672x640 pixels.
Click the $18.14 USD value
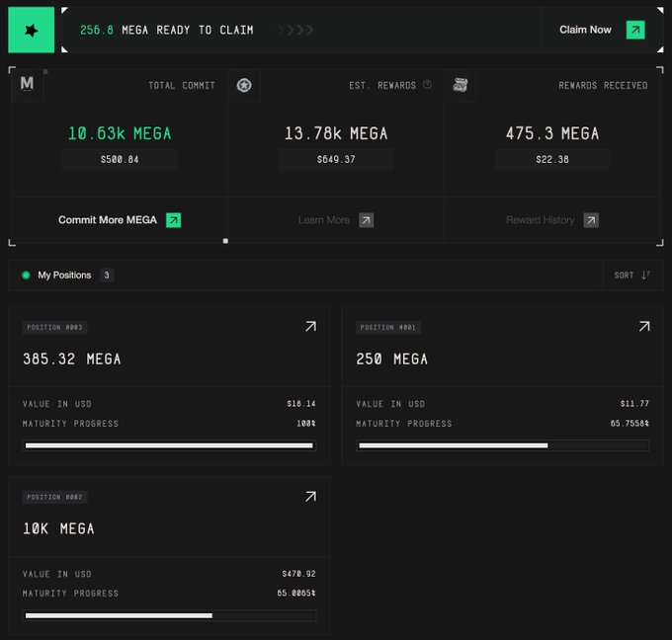pyautogui.click(x=301, y=404)
